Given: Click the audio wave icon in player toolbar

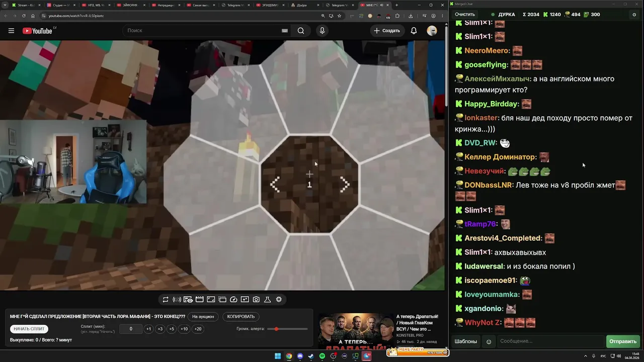Looking at the screenshot, I should click(177, 300).
